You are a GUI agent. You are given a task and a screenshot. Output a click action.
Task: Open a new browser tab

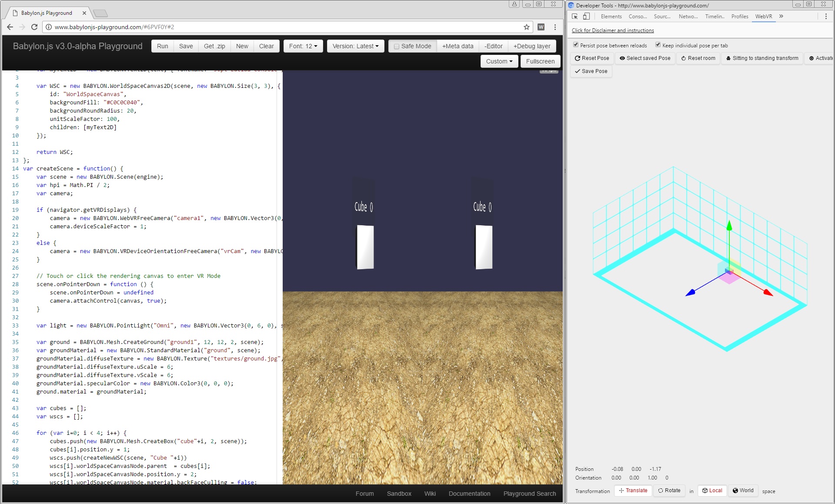pos(100,13)
